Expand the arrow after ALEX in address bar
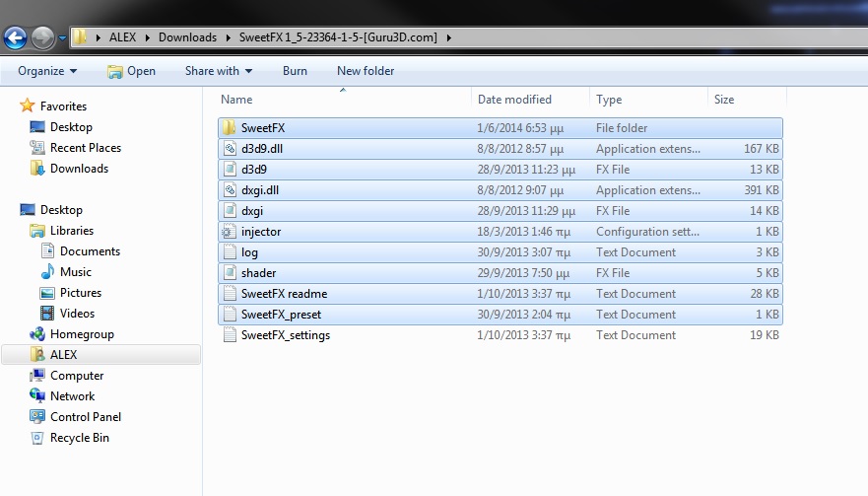This screenshot has height=496, width=868. 147,37
